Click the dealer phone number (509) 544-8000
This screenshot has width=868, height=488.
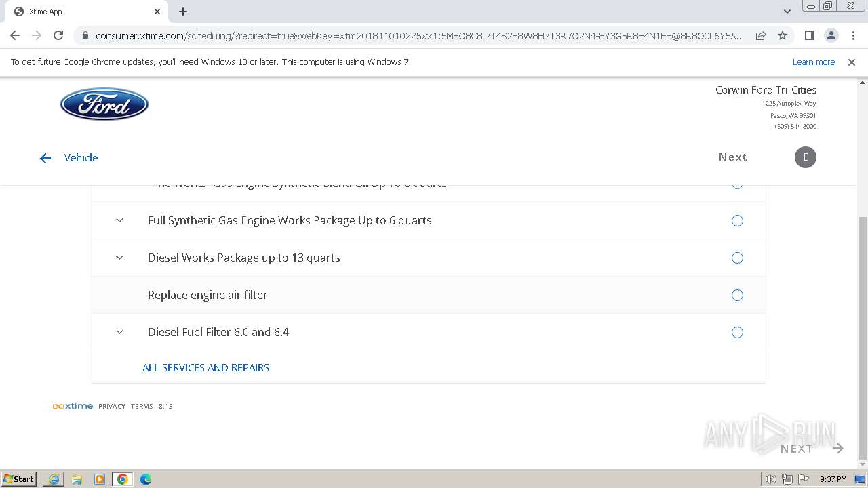tap(795, 127)
